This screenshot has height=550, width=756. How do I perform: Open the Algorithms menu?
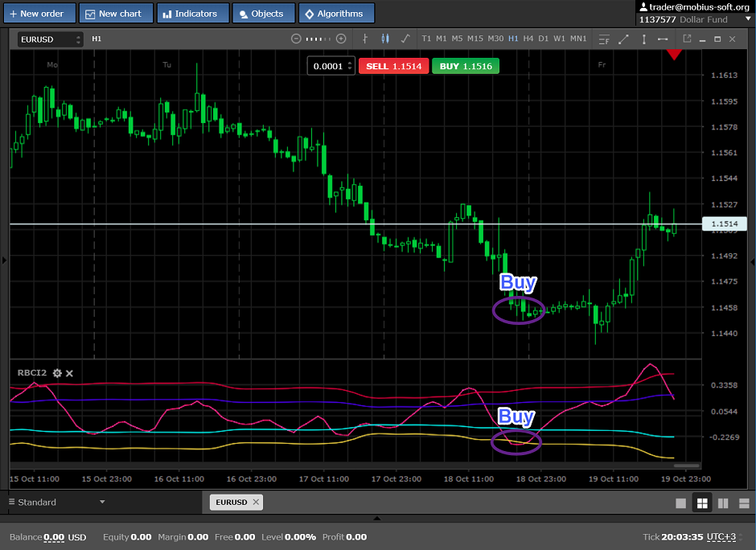(x=336, y=14)
